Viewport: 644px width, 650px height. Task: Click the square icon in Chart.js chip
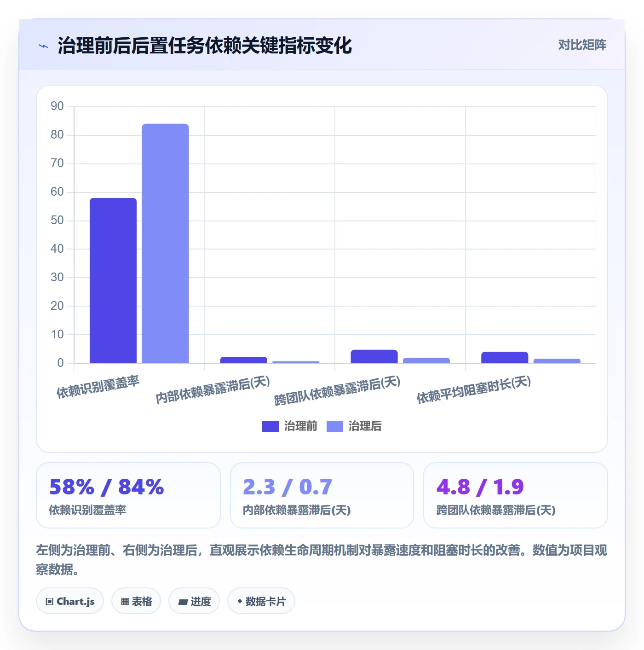(50, 602)
